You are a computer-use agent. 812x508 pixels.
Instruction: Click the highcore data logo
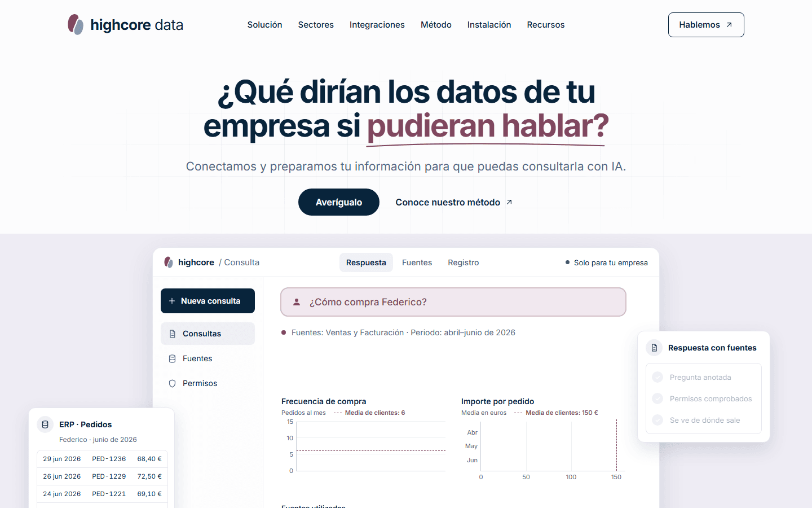(x=125, y=25)
